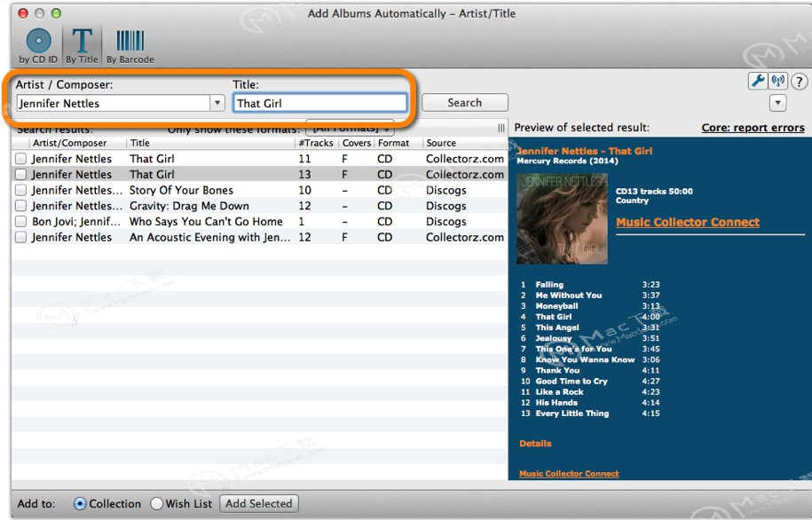The height and width of the screenshot is (520, 812).
Task: Click into the Artist / Composer field
Action: [x=114, y=103]
